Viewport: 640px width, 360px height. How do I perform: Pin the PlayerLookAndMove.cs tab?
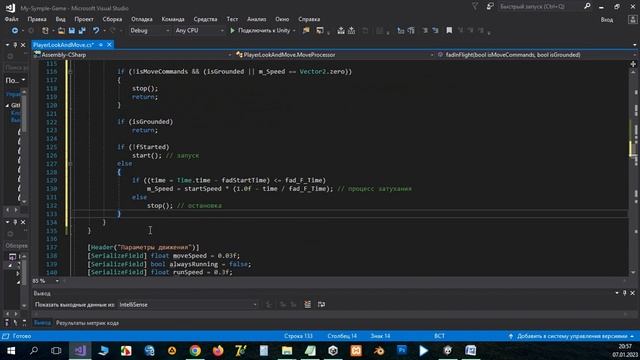101,45
